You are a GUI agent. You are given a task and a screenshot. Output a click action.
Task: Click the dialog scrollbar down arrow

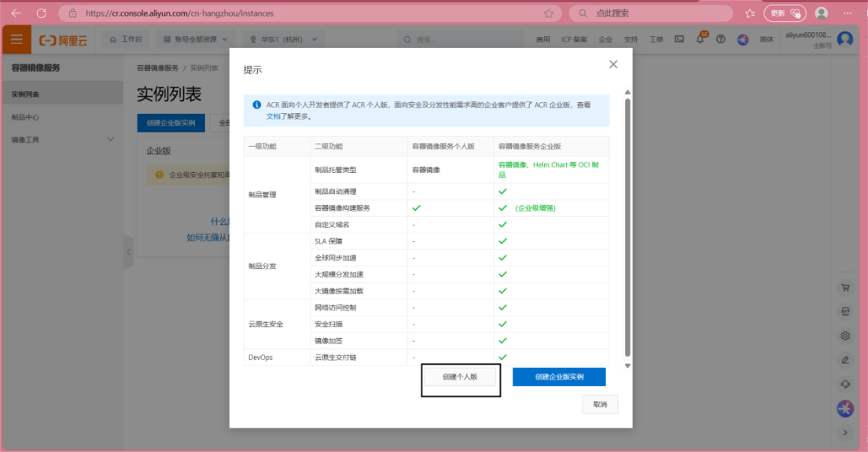coord(627,366)
